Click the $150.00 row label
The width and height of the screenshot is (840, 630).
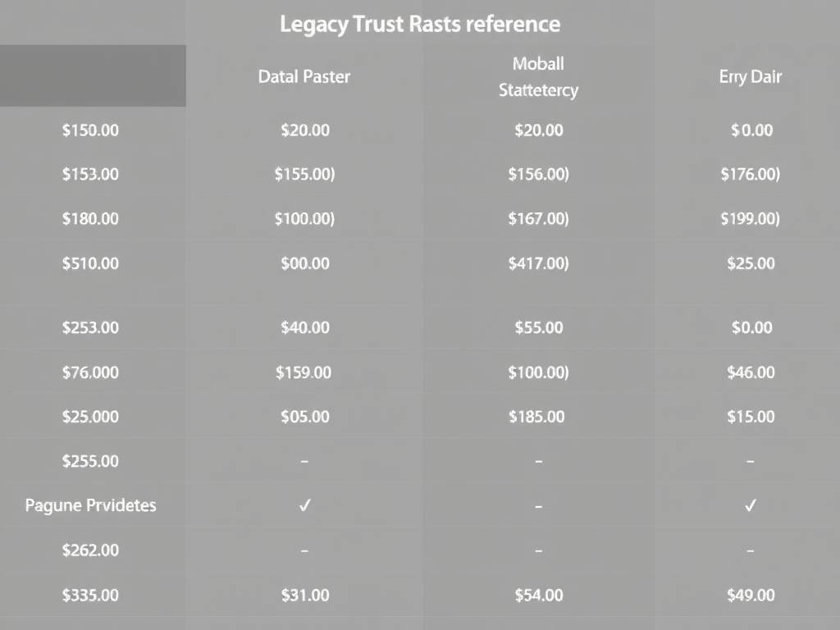90,130
